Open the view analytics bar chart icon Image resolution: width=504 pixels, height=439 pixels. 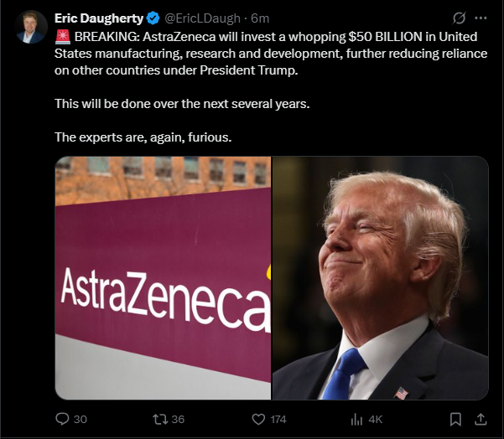(x=356, y=419)
